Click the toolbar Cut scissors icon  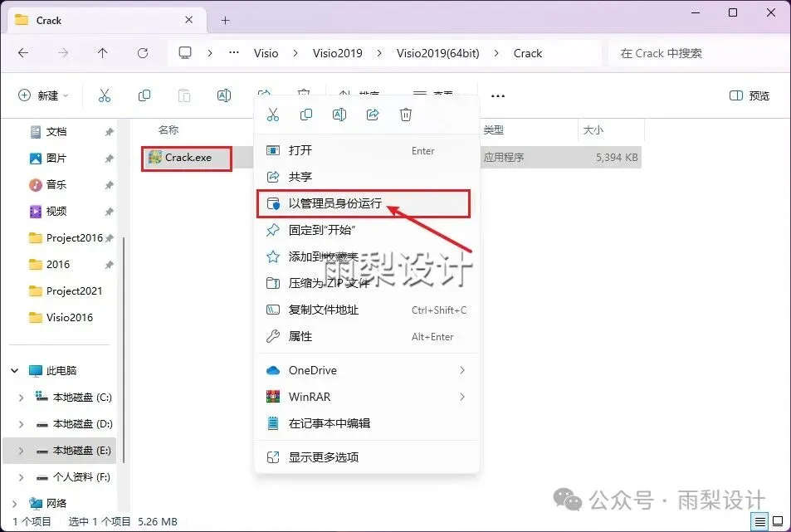[x=105, y=95]
